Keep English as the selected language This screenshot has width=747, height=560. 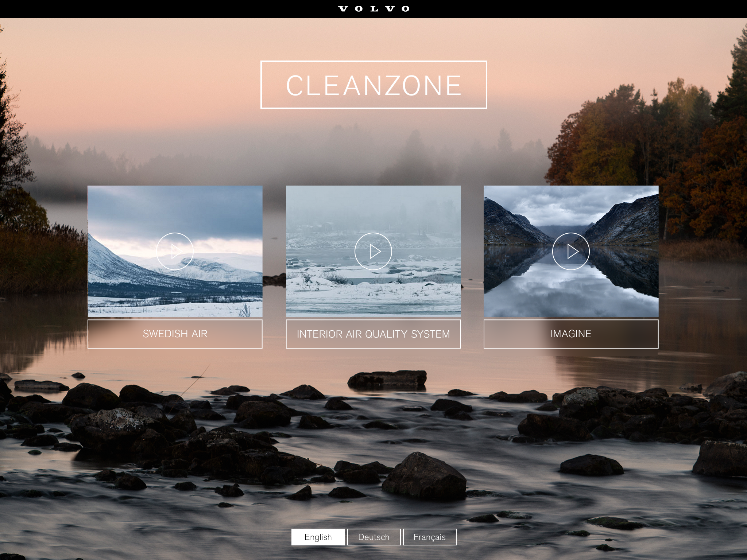318,537
